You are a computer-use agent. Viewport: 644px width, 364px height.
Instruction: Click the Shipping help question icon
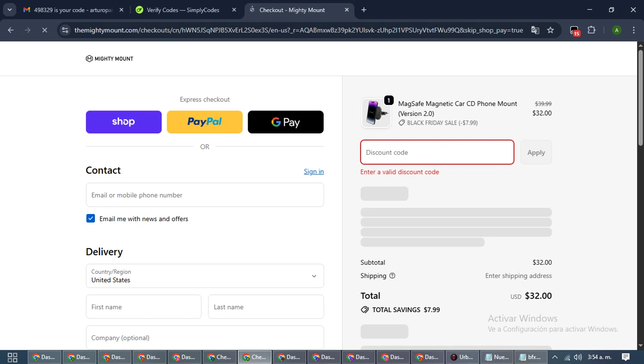tap(392, 276)
